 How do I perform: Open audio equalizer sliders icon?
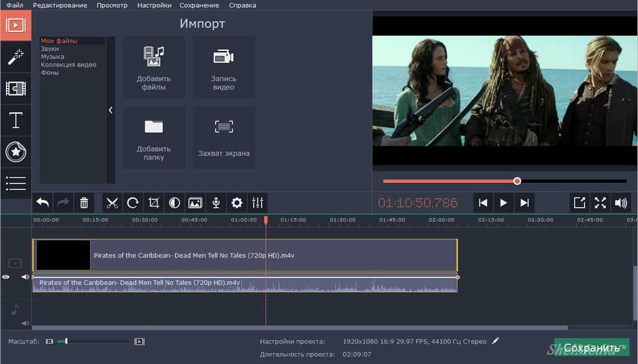(x=257, y=203)
